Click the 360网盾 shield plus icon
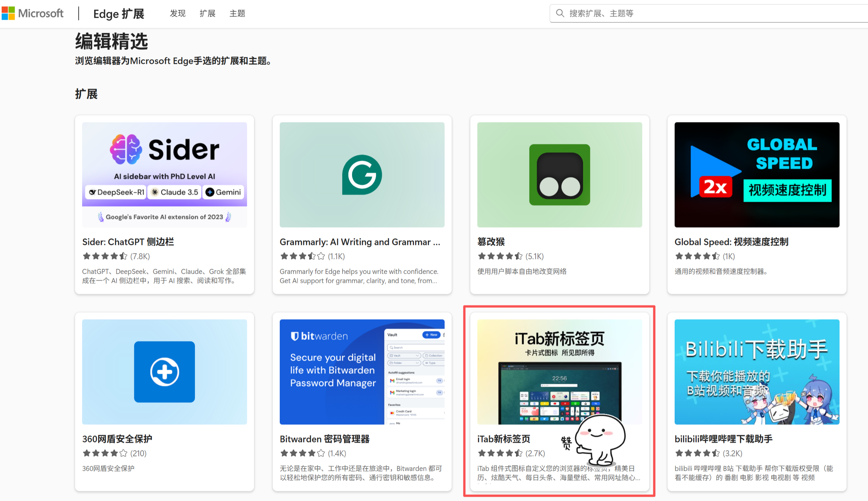This screenshot has width=868, height=501. coord(164,372)
